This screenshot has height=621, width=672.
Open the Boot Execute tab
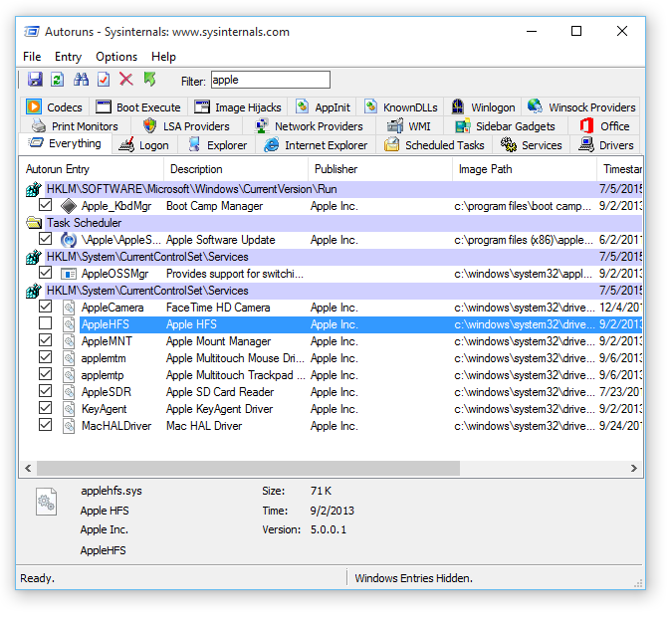point(138,107)
